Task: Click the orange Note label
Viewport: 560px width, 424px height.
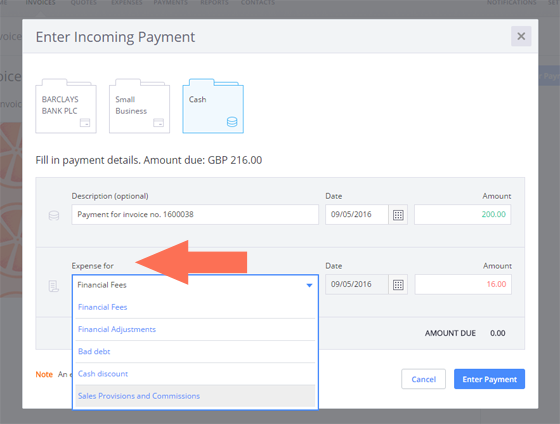Action: click(x=44, y=374)
